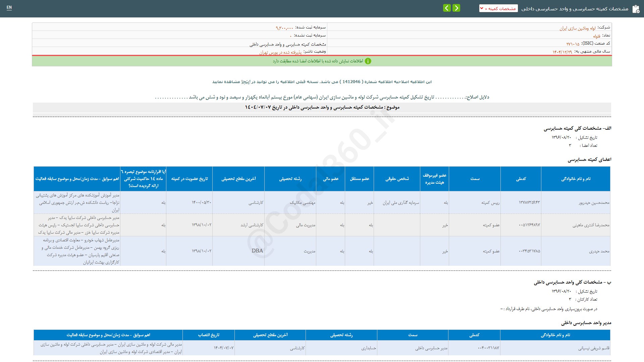
Task: Click the clipboard checkmark icon in header
Action: click(x=636, y=9)
